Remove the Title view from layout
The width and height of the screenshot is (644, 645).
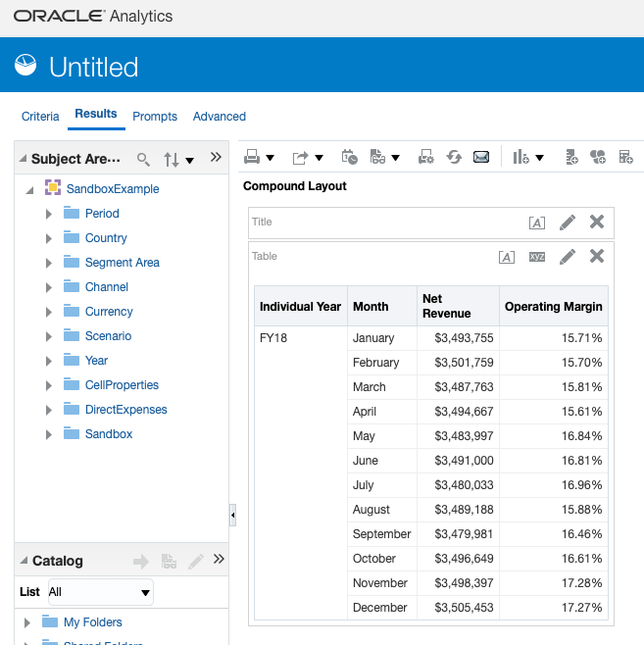(596, 223)
